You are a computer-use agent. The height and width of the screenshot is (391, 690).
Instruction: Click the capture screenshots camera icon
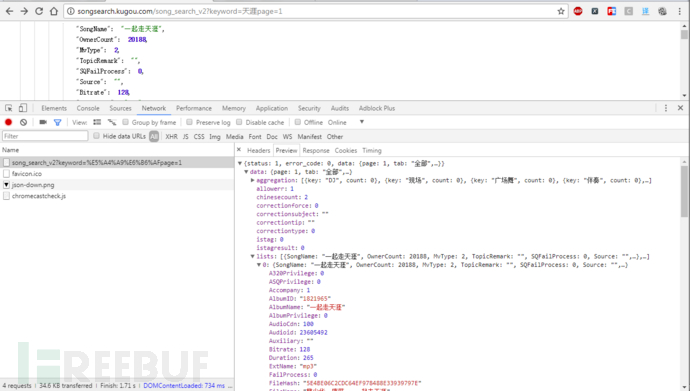click(x=43, y=122)
